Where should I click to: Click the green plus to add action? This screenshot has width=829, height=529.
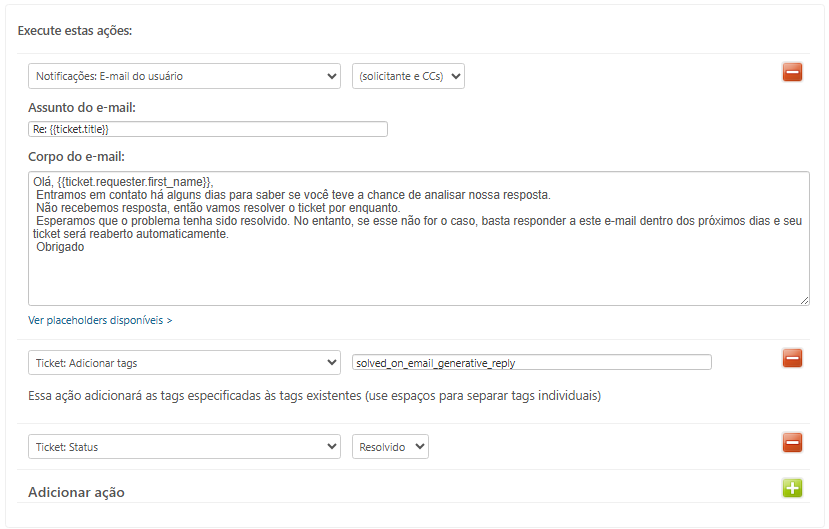tap(792, 488)
